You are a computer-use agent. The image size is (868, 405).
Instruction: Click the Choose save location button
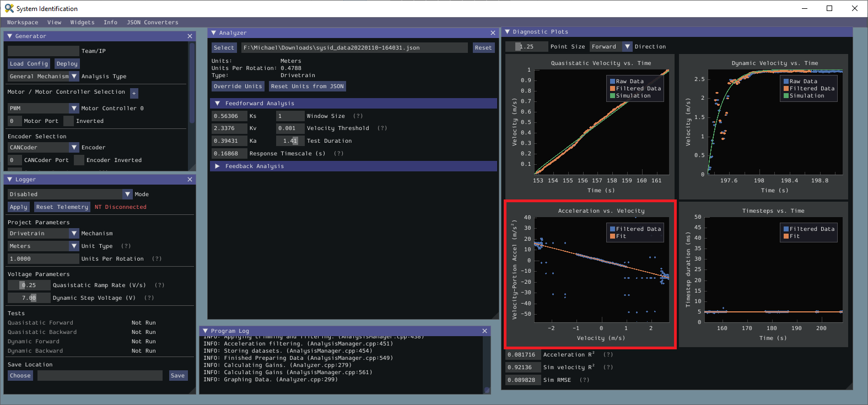pyautogui.click(x=20, y=376)
